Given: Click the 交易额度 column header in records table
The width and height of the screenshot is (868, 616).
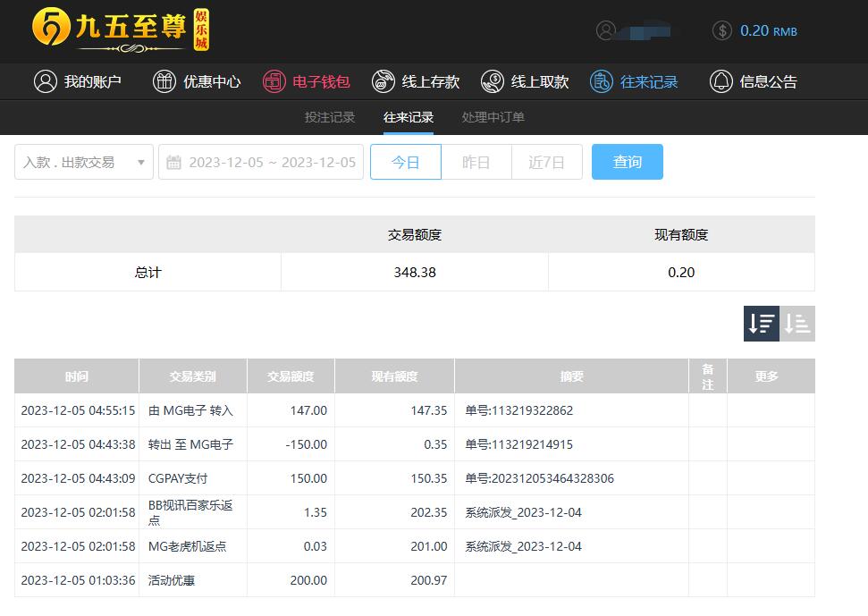Looking at the screenshot, I should pyautogui.click(x=291, y=376).
